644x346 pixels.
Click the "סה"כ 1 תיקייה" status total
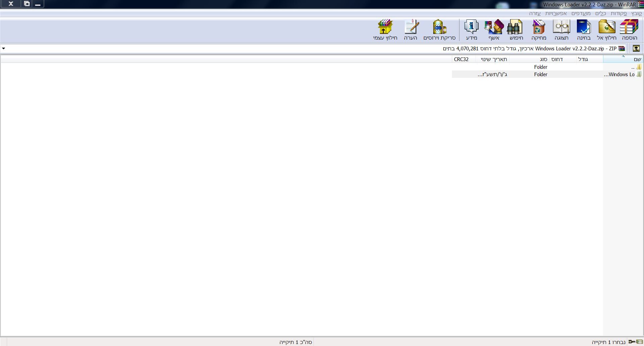[x=296, y=342]
